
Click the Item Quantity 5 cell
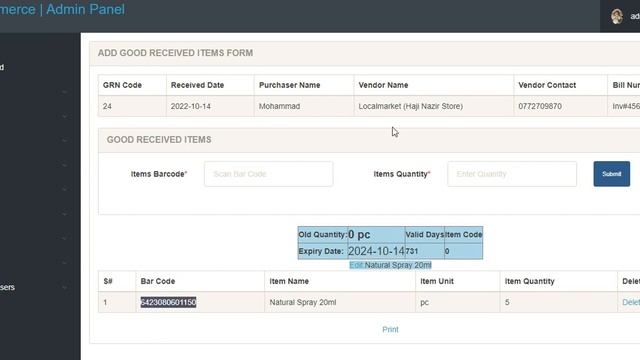558,302
